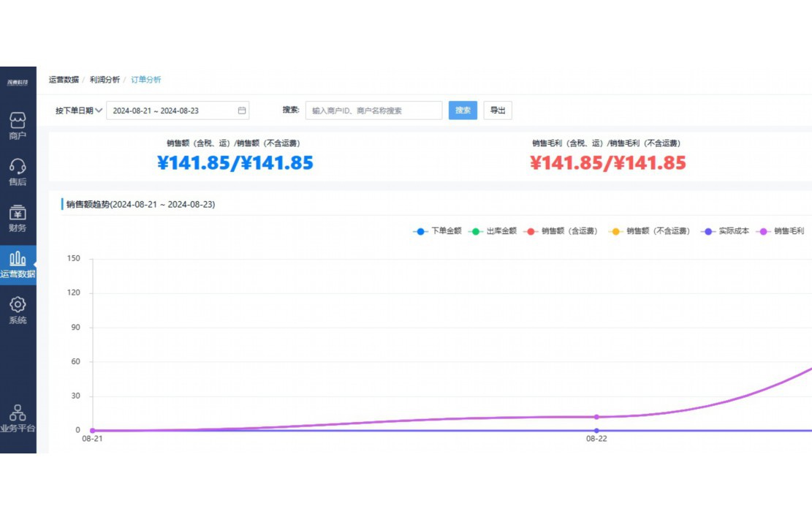The width and height of the screenshot is (812, 520).
Task: Click the calendar icon in the date field
Action: coord(240,110)
